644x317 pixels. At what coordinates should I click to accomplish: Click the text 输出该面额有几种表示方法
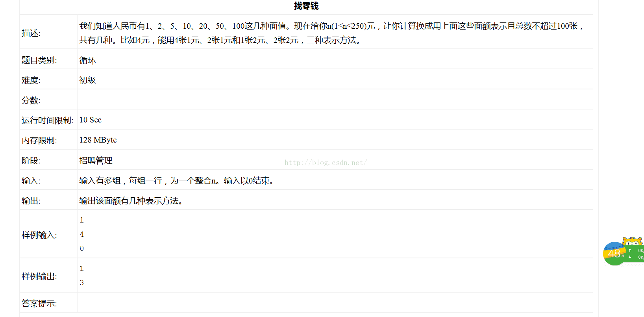129,201
